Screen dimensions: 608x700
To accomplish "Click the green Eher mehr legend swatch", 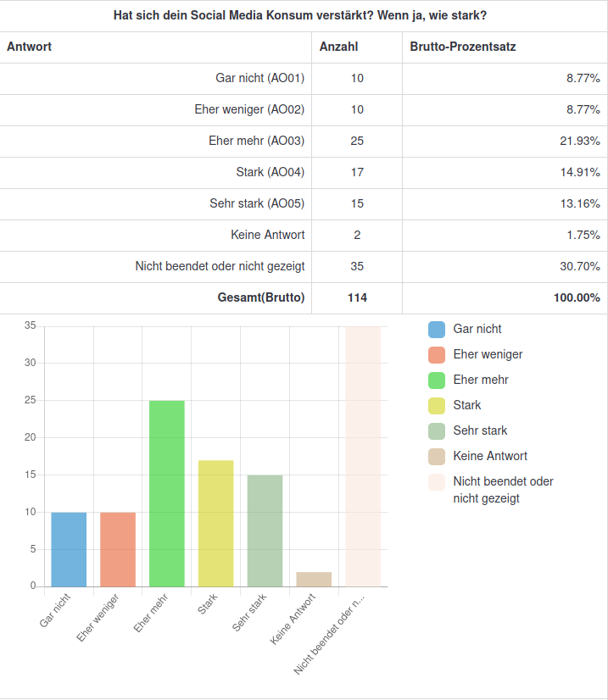I will [437, 381].
